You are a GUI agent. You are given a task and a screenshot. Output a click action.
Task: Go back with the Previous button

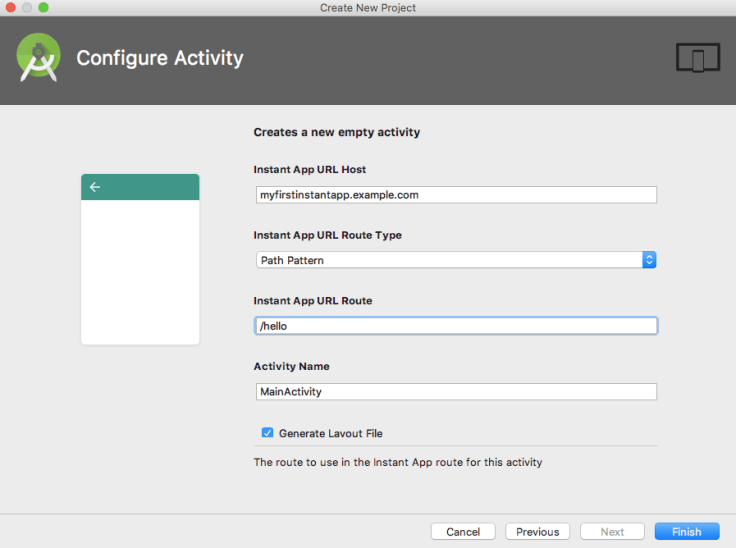537,532
